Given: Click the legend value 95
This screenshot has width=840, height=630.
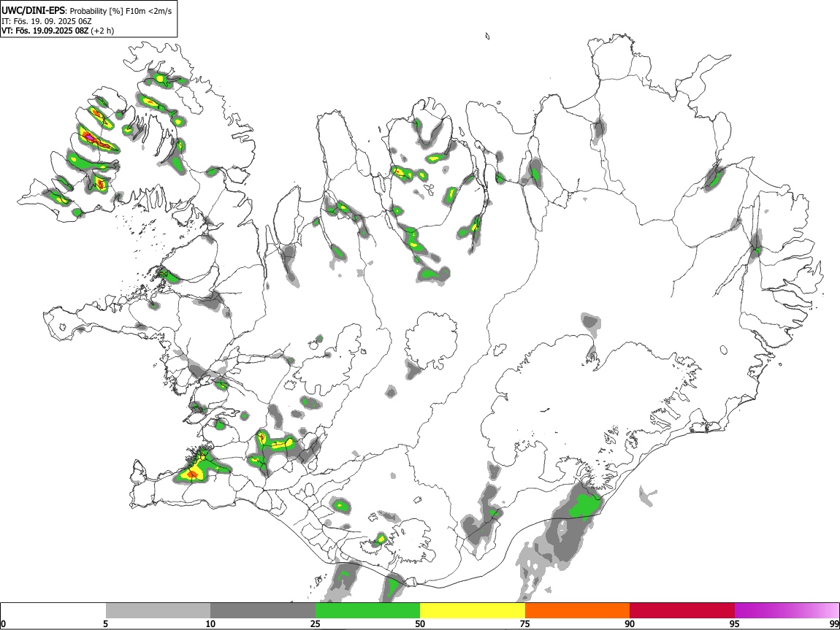Looking at the screenshot, I should pos(735,623).
